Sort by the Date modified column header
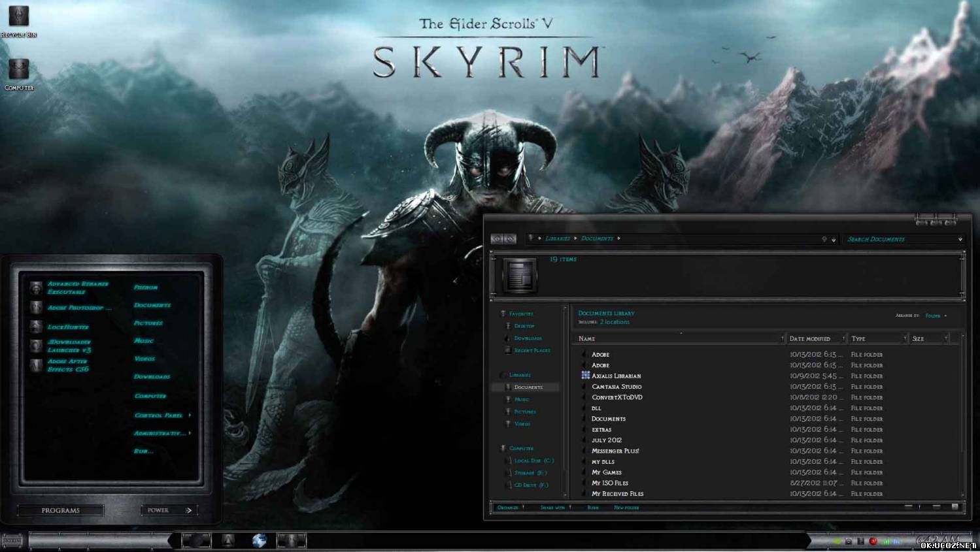This screenshot has height=552, width=980. [815, 338]
